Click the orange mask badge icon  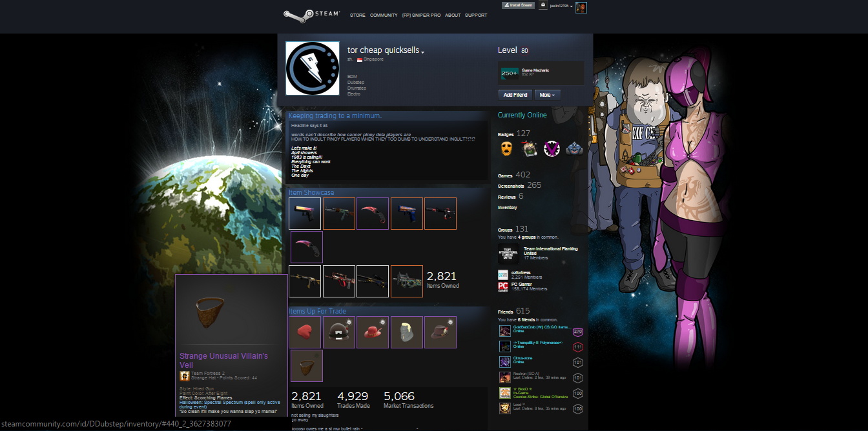coord(508,149)
